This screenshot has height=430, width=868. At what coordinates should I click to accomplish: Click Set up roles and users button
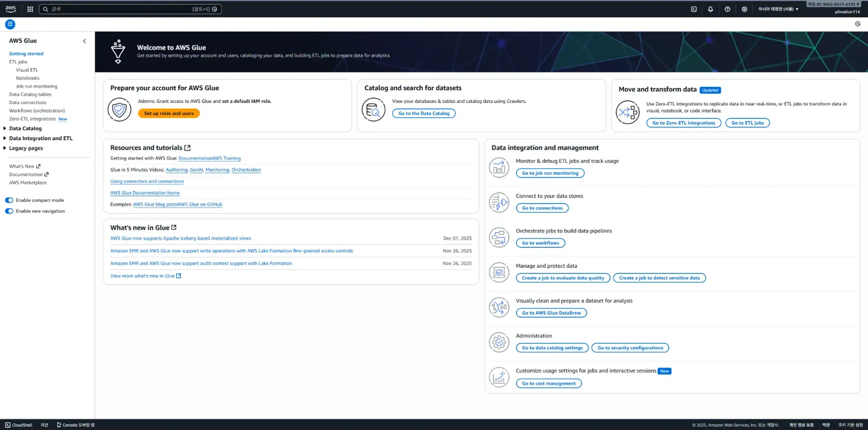coord(169,113)
